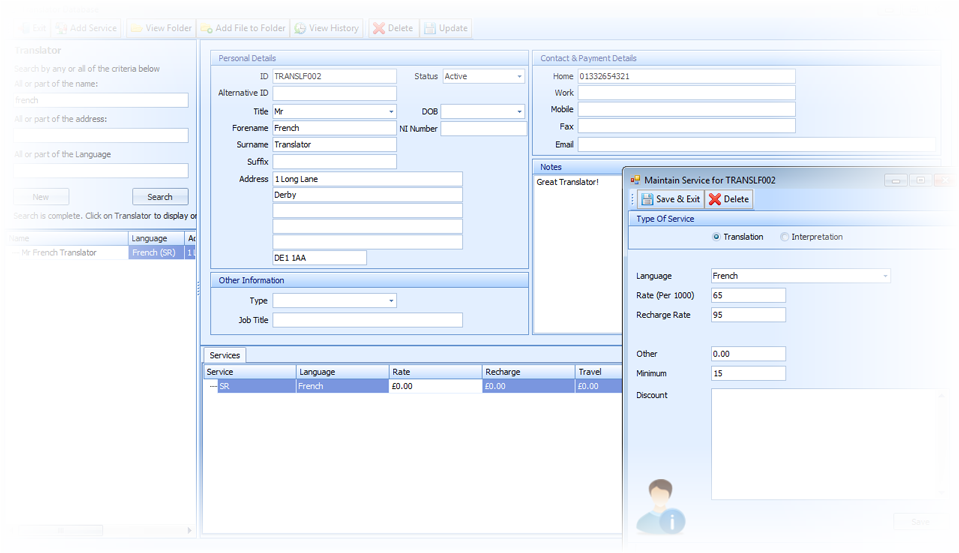959x553 pixels.
Task: Switch to the Services tab
Action: 224,355
